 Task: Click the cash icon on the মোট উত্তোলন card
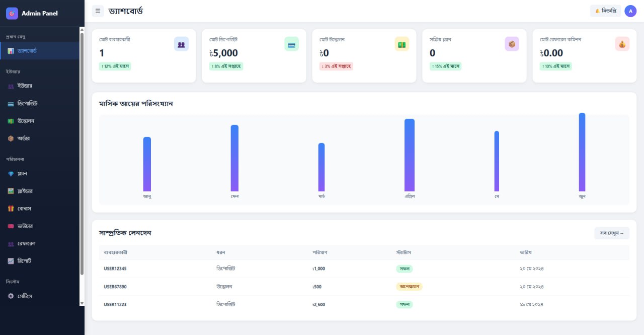[x=401, y=44]
